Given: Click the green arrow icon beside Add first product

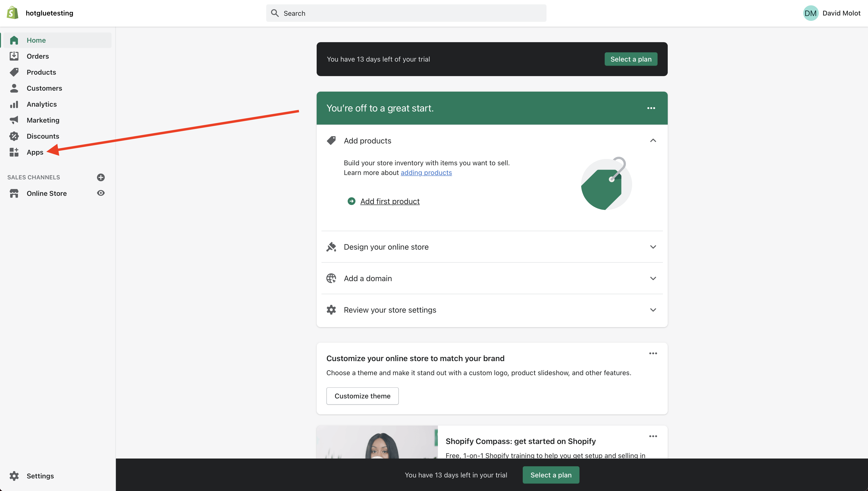Looking at the screenshot, I should 351,201.
